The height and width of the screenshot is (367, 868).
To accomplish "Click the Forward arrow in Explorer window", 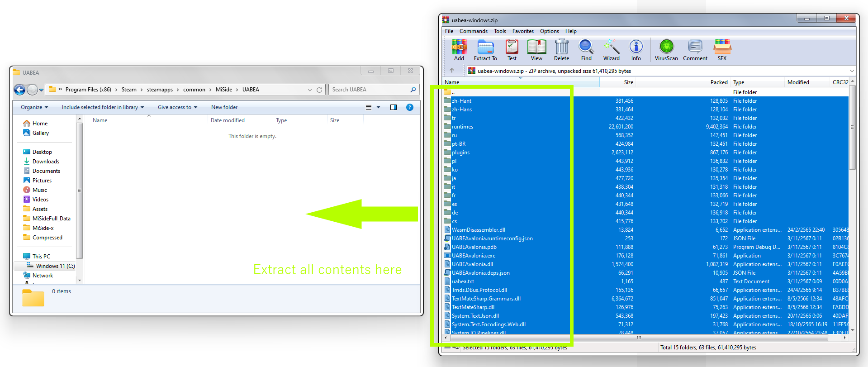I will [x=32, y=90].
